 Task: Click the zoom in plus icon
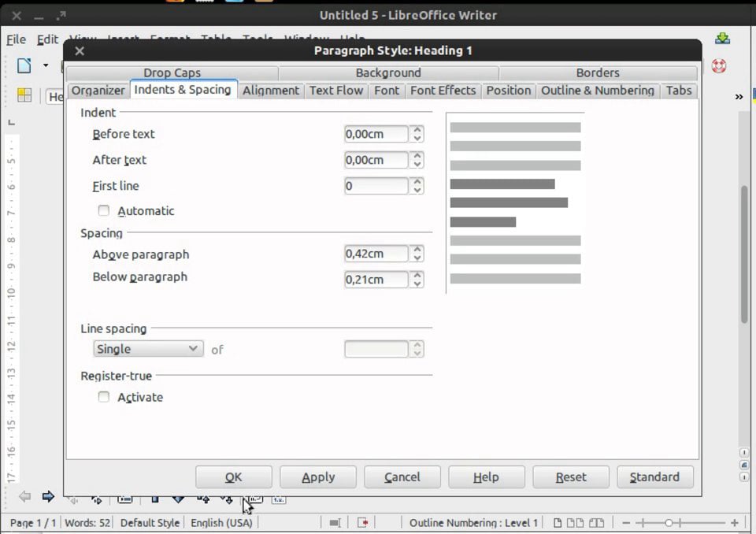point(734,522)
